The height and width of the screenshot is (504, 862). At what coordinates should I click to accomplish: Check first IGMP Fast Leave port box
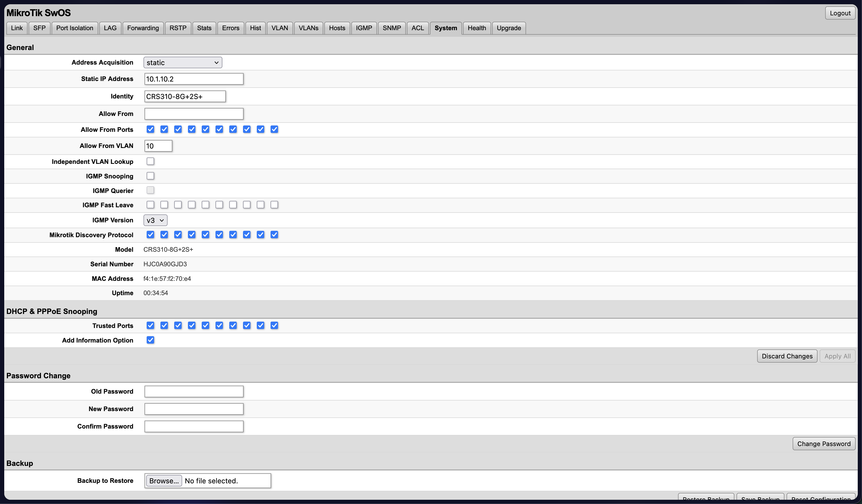[x=150, y=205]
